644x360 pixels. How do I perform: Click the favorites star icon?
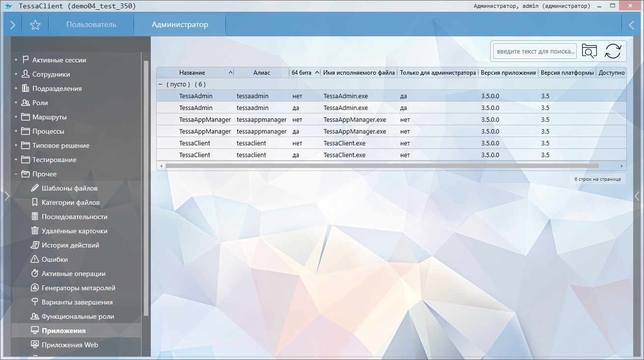click(35, 25)
